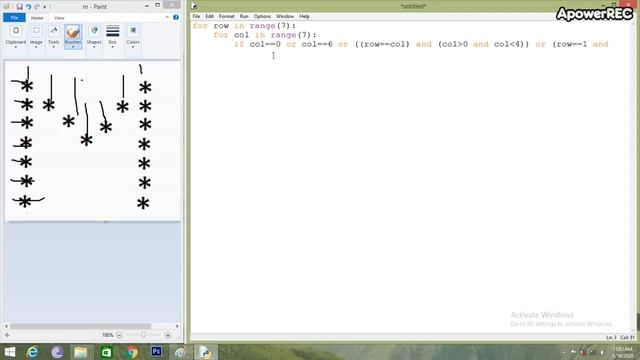This screenshot has width=640, height=360.
Task: Click the 'range(7):' text on the first code line
Action: (273, 26)
